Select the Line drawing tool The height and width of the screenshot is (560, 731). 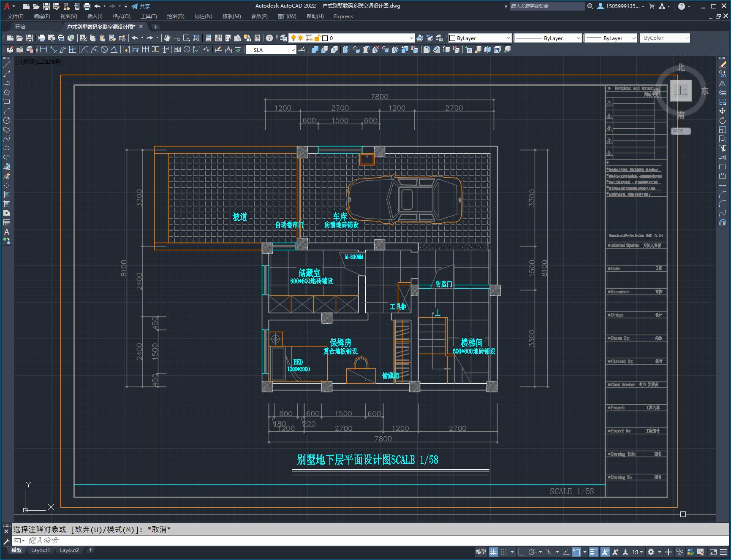[7, 65]
